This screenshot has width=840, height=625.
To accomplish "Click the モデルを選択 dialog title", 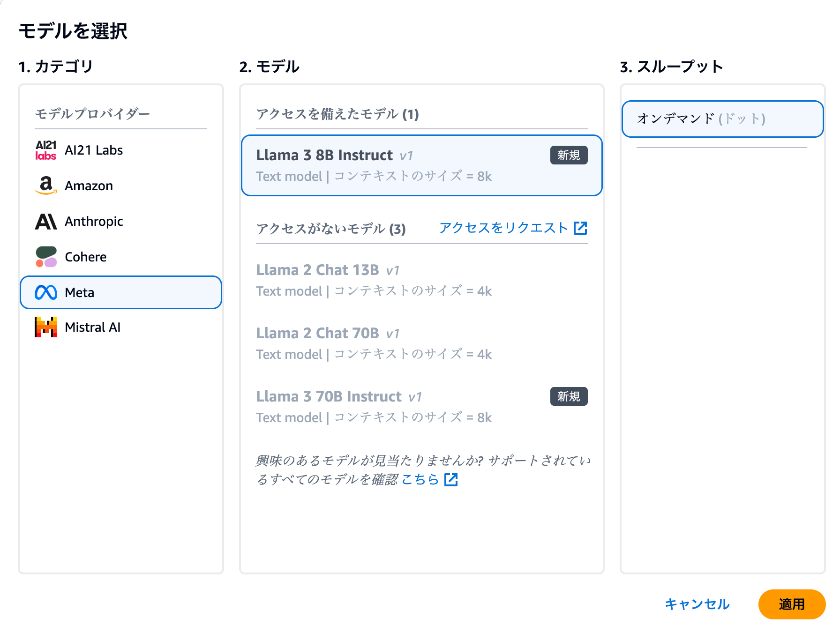I will tap(73, 31).
